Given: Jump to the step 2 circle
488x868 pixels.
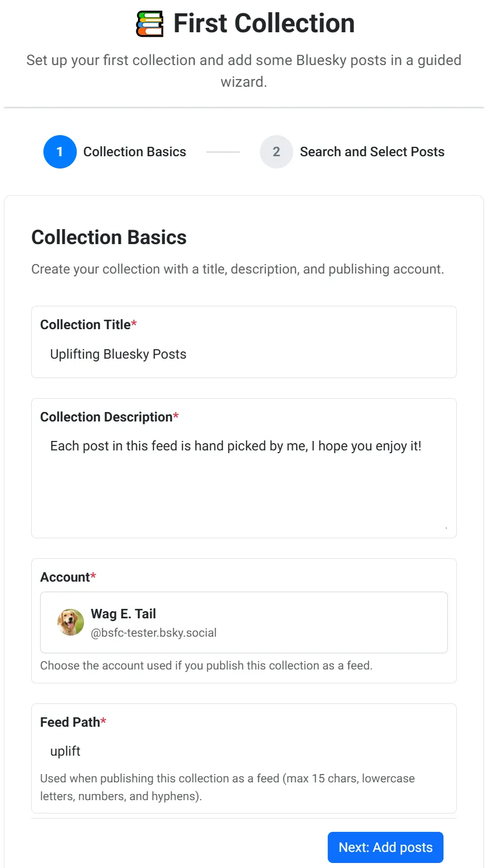Looking at the screenshot, I should [276, 152].
